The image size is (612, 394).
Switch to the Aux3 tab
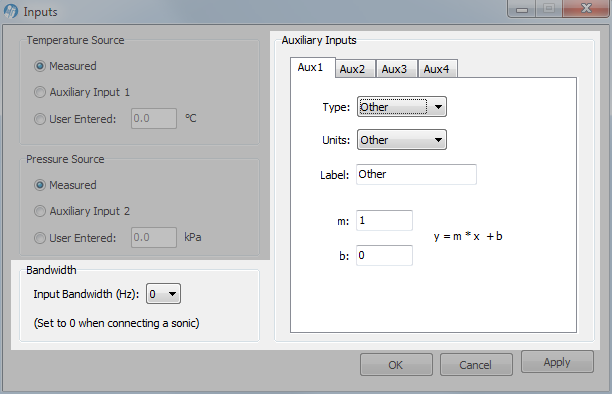point(394,69)
